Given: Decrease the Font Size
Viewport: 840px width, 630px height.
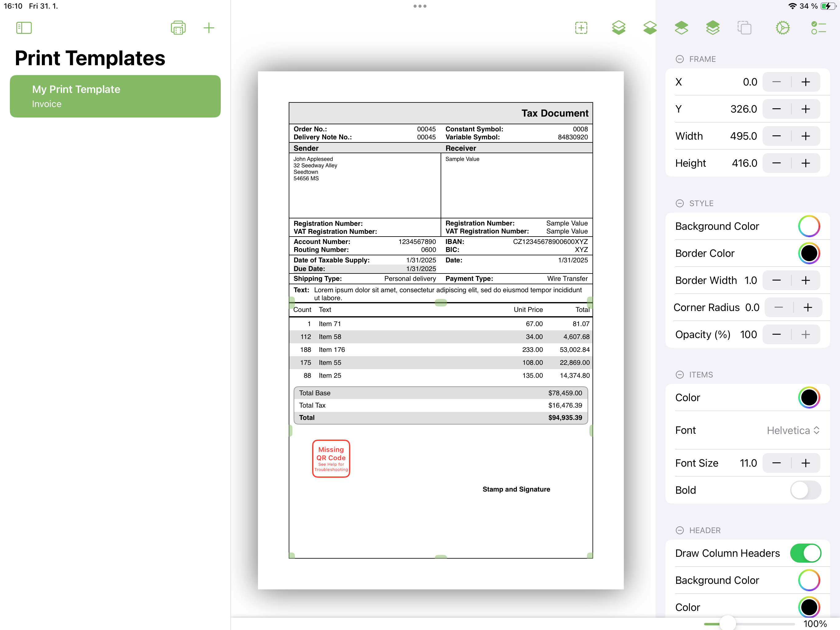Looking at the screenshot, I should pos(777,463).
